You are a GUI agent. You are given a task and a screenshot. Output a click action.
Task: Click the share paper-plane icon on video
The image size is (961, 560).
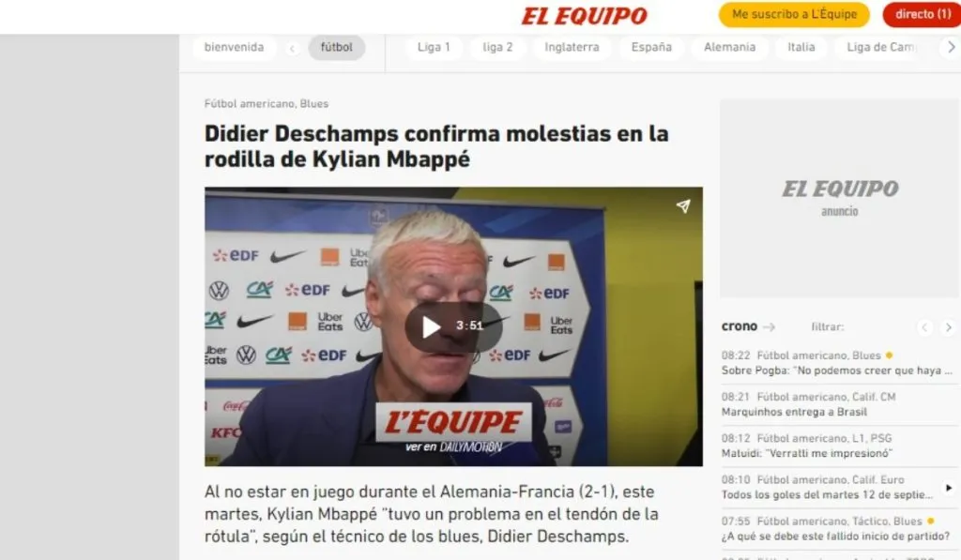click(x=683, y=205)
